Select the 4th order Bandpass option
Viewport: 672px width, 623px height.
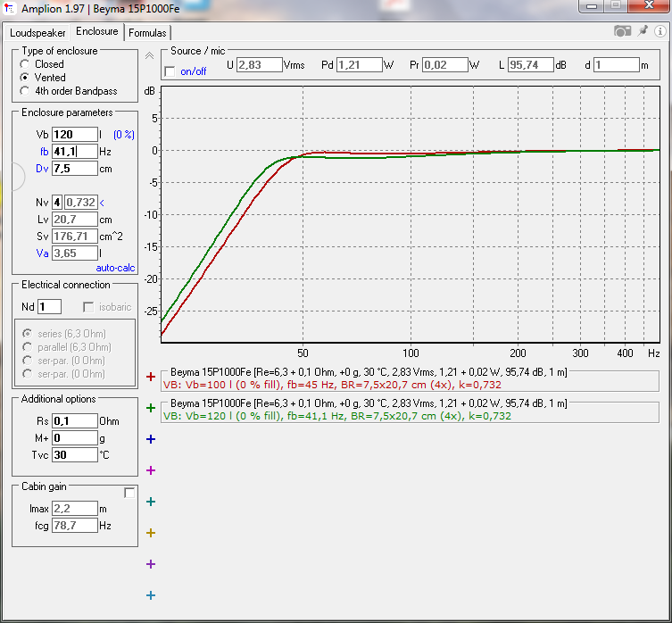25,91
